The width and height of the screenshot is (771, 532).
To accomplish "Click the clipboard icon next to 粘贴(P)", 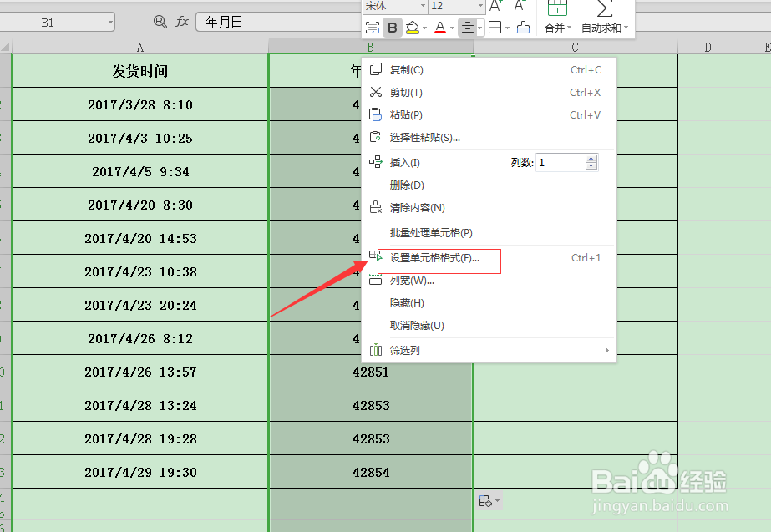I will [376, 114].
